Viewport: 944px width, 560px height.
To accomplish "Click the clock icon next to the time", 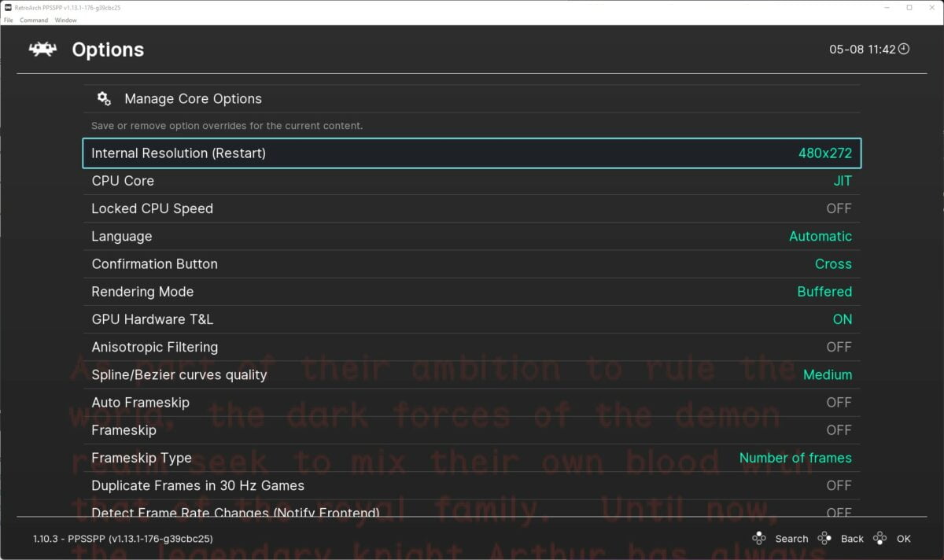I will point(903,49).
